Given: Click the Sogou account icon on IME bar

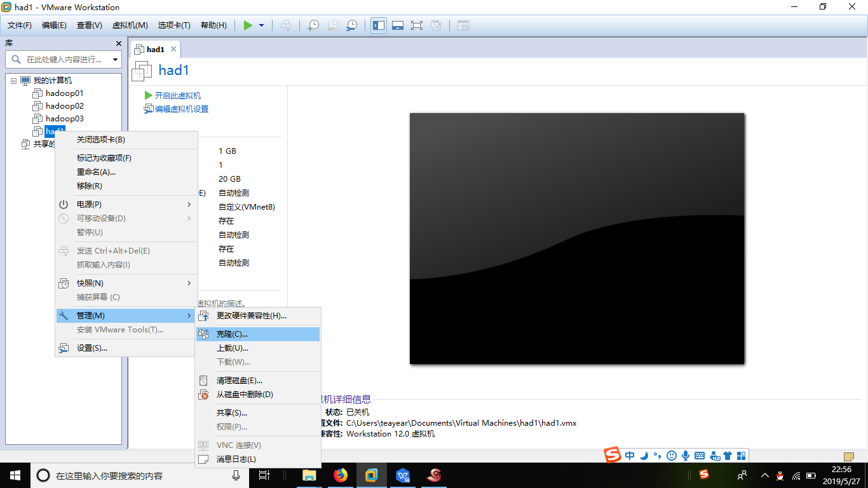Looking at the screenshot, I should click(x=715, y=456).
